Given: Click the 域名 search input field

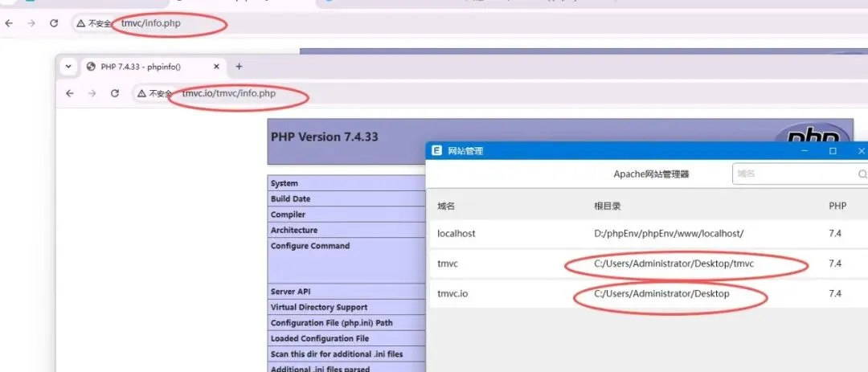Looking at the screenshot, I should (x=800, y=174).
